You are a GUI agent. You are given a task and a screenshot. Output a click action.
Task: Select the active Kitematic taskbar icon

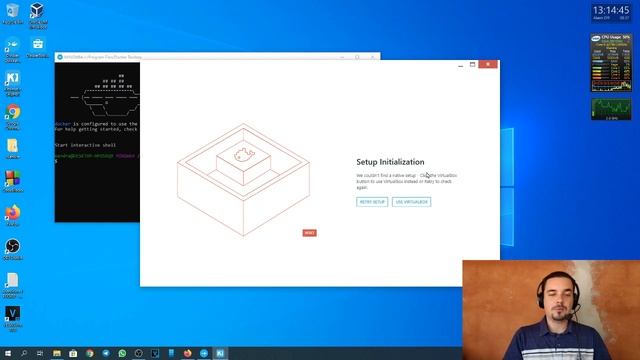pyautogui.click(x=220, y=353)
